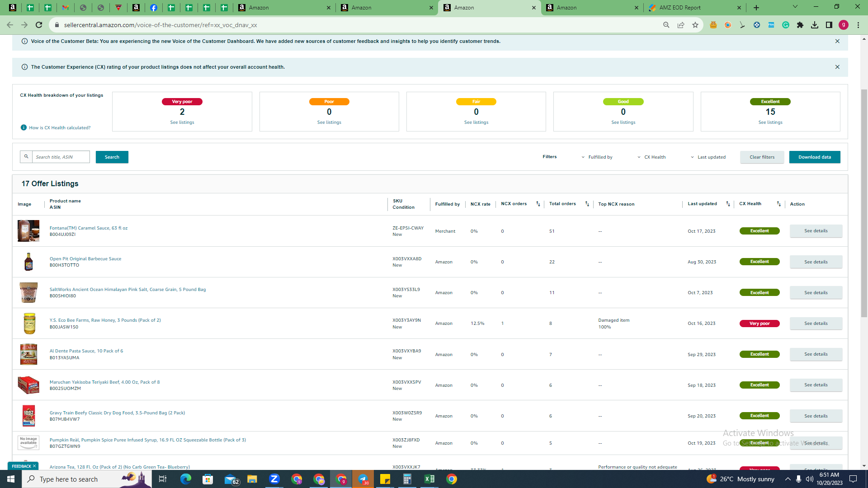This screenshot has height=488, width=868.
Task: Open the zoom magnifier in address bar
Action: (666, 25)
